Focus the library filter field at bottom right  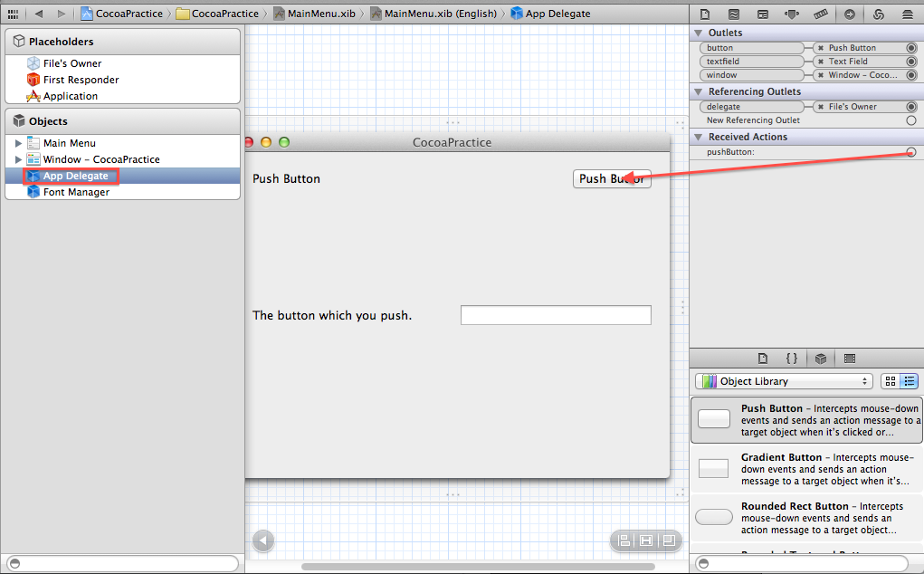(x=802, y=563)
